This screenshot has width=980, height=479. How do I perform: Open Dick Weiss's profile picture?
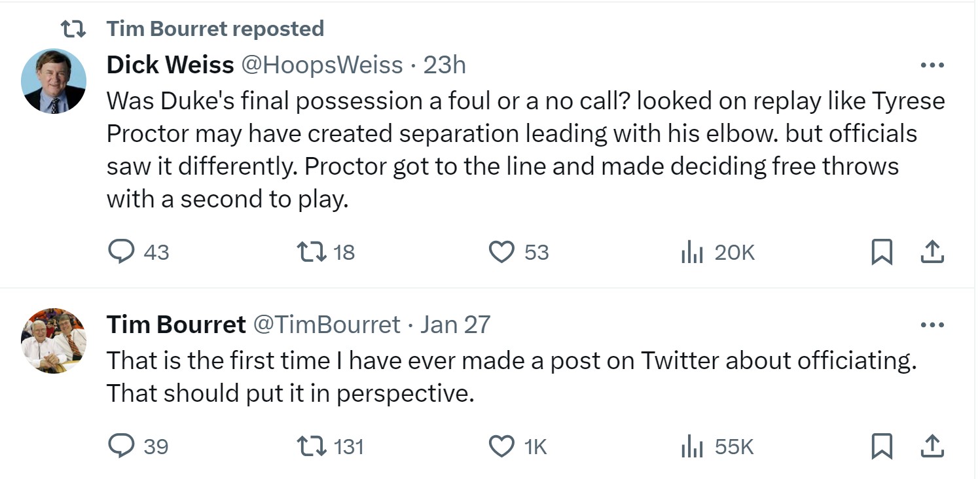(54, 81)
